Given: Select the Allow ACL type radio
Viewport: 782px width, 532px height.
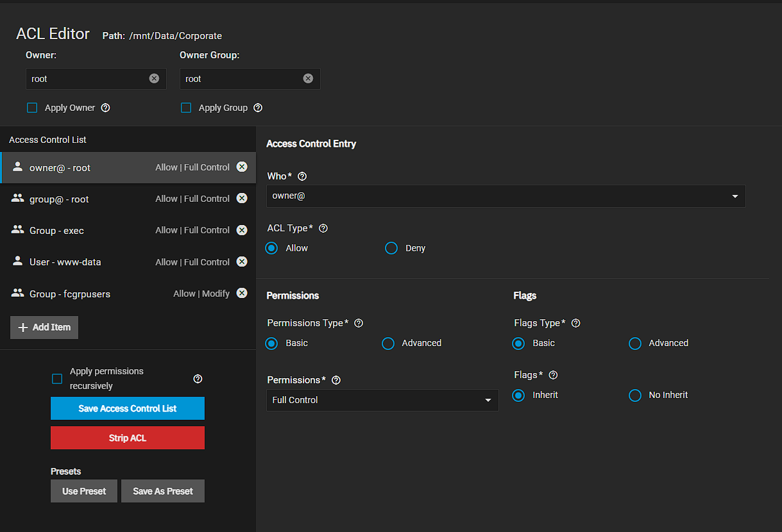Looking at the screenshot, I should (x=272, y=248).
